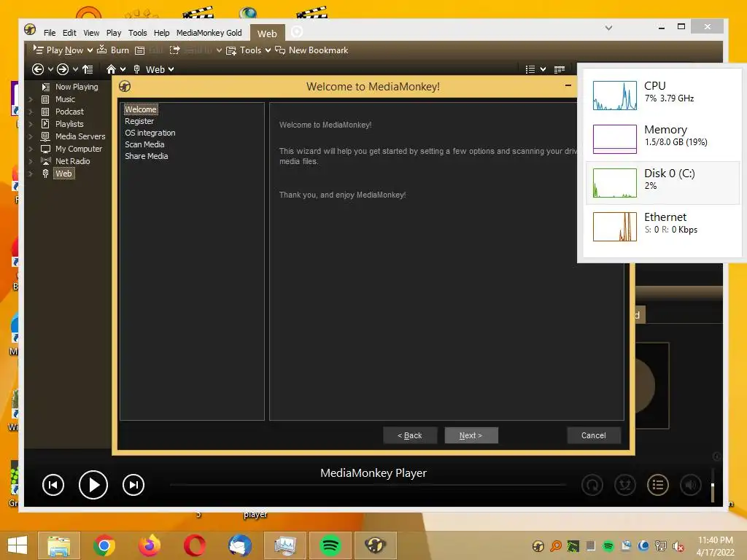Select OS integration step in wizard

(x=150, y=133)
